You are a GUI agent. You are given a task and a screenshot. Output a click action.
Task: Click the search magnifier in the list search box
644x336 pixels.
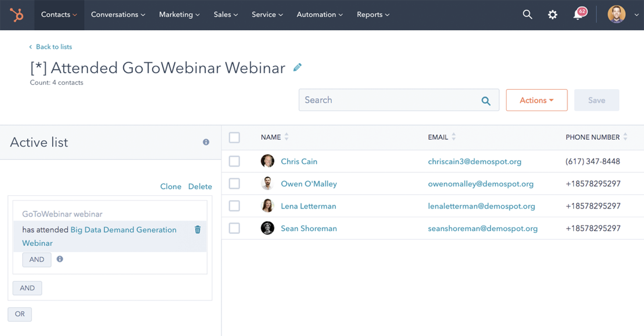[x=486, y=101]
